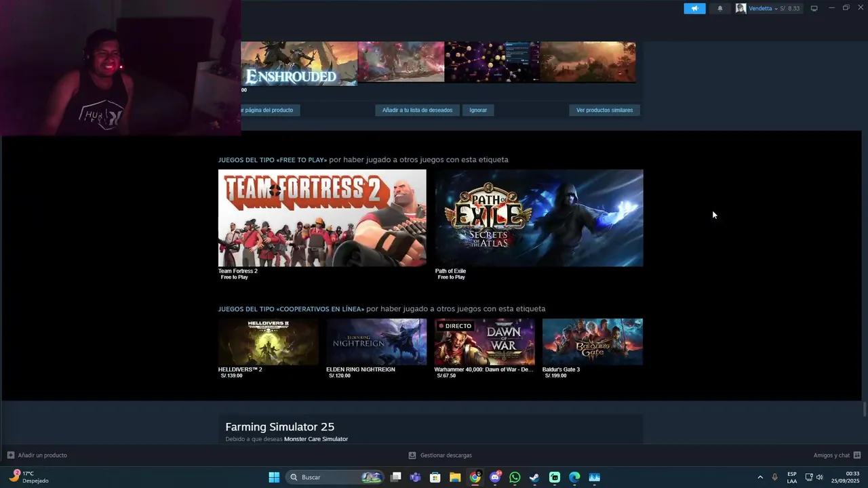Click the Steam announcements megaphone icon
The image size is (868, 488).
point(694,8)
